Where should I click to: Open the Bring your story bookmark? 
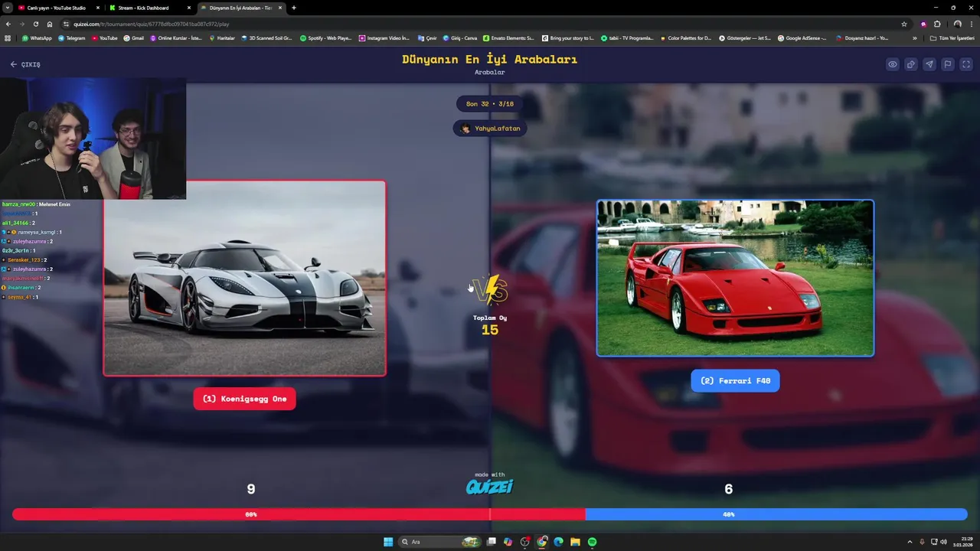(568, 37)
